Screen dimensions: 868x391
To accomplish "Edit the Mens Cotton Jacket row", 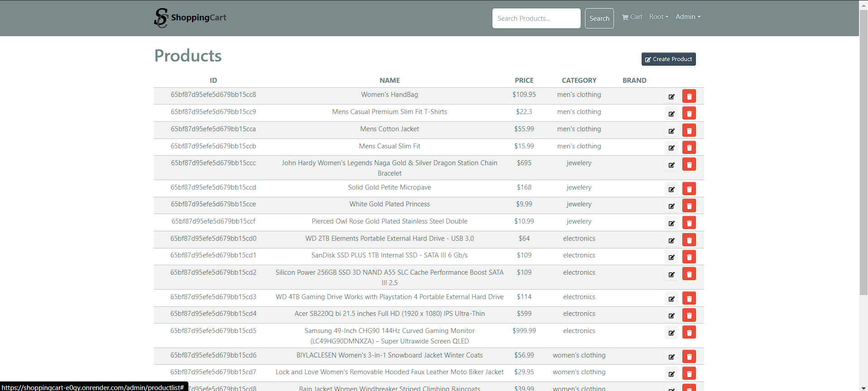I will point(671,131).
